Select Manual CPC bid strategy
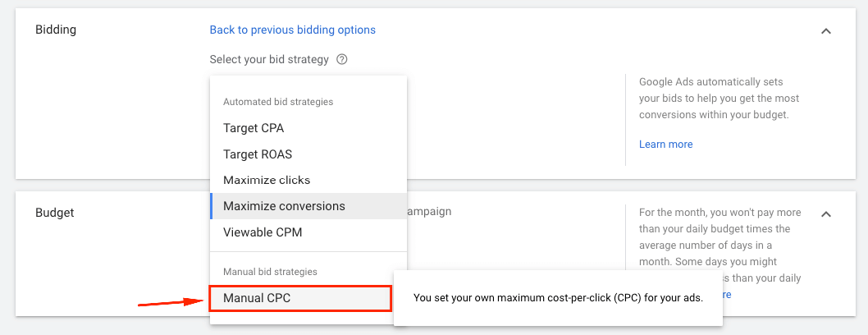The image size is (868, 335). 257,299
